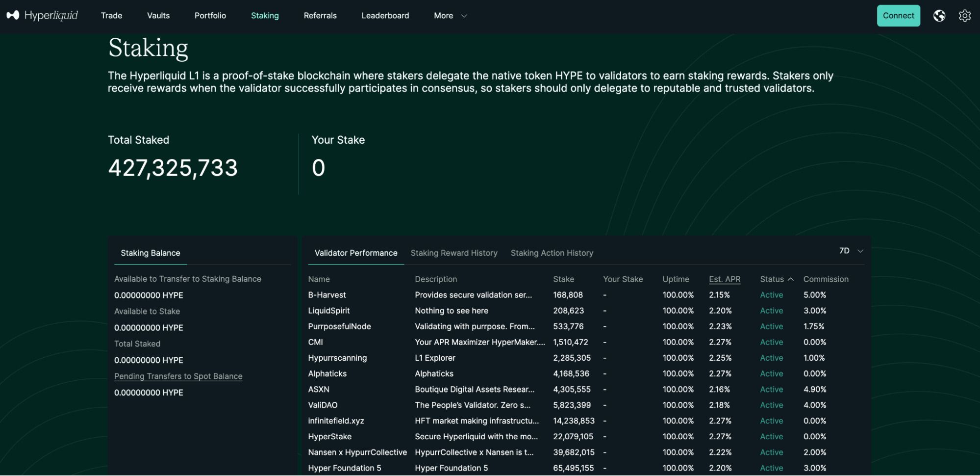This screenshot has width=980, height=476.
Task: Sort validators by Est. APR column
Action: click(x=724, y=279)
